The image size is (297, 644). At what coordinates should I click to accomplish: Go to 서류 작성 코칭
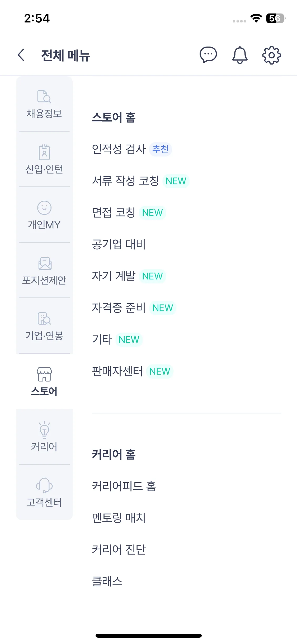(125, 181)
